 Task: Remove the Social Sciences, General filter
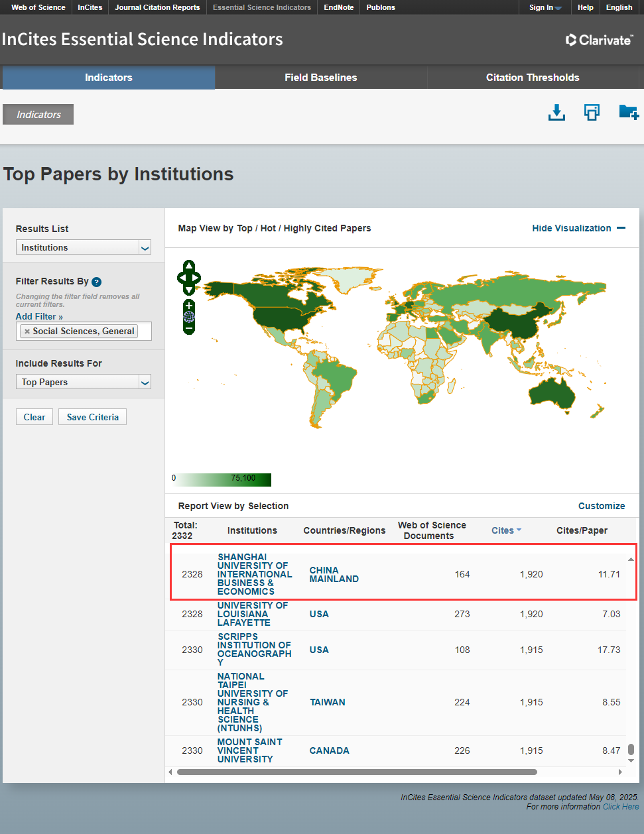[x=27, y=331]
